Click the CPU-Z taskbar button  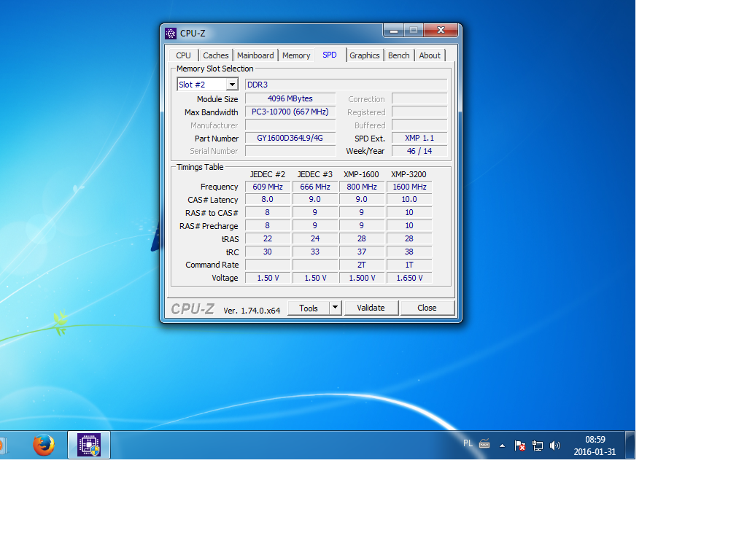(x=89, y=446)
